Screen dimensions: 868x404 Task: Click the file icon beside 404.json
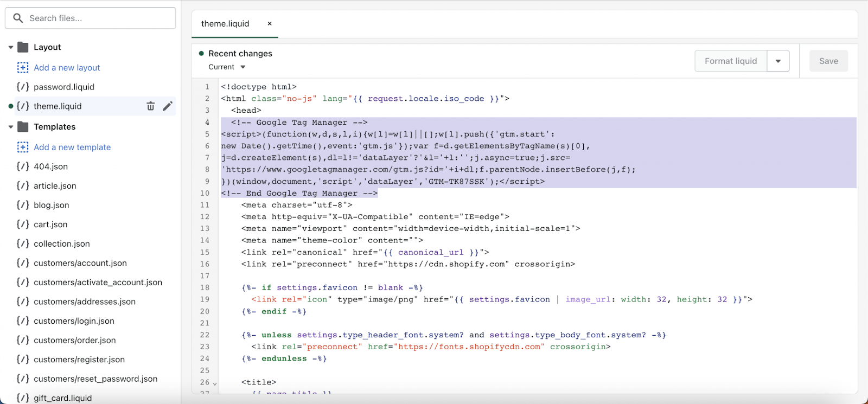(x=23, y=166)
